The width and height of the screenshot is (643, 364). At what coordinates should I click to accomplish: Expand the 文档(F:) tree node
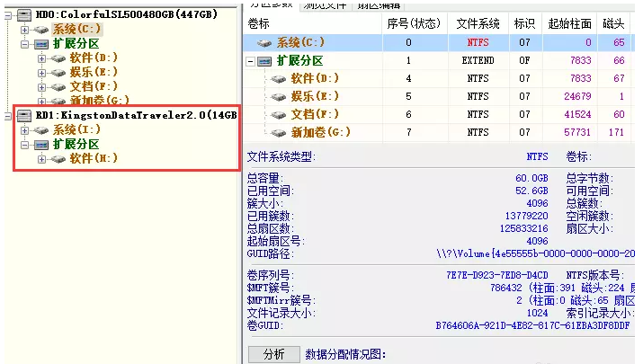[42, 87]
